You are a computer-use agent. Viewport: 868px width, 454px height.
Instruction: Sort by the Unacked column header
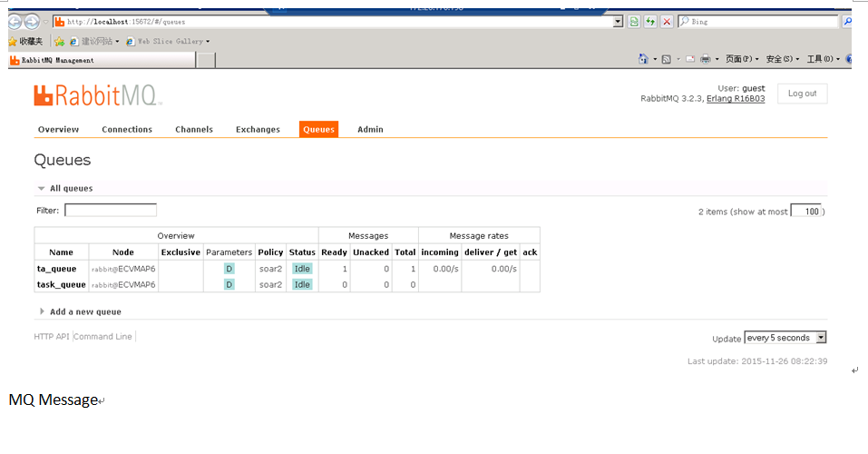[371, 252]
